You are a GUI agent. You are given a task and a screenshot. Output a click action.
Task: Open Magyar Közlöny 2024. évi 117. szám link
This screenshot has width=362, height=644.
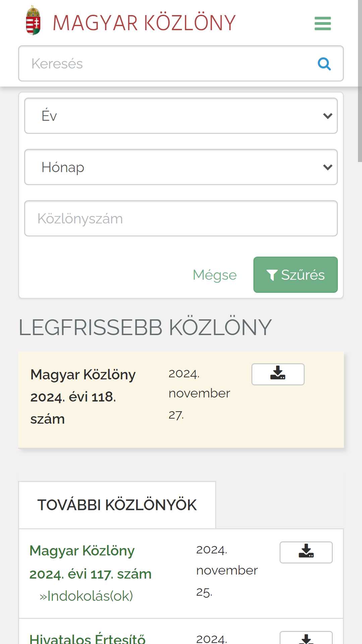90,562
